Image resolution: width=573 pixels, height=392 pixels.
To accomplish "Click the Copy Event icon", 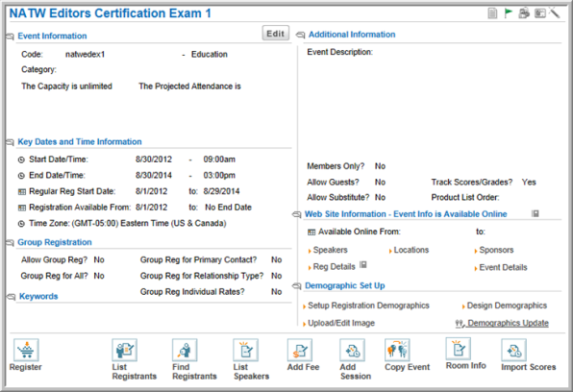I will pos(397,350).
